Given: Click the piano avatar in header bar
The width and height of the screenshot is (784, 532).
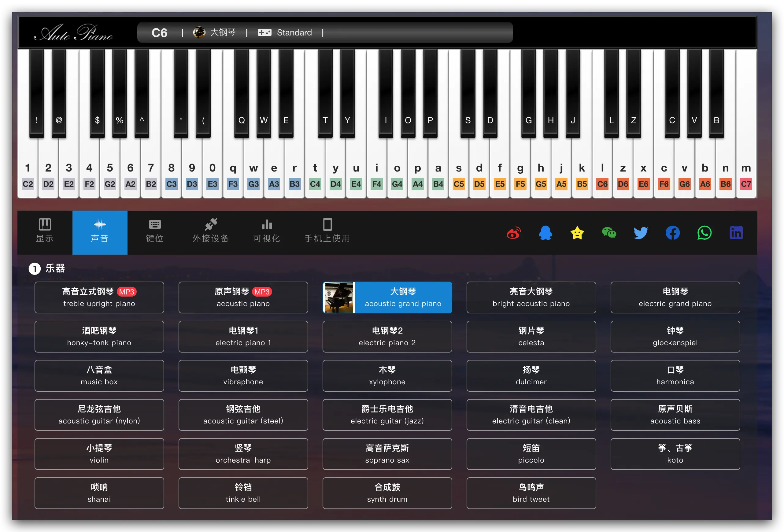Looking at the screenshot, I should click(x=199, y=32).
